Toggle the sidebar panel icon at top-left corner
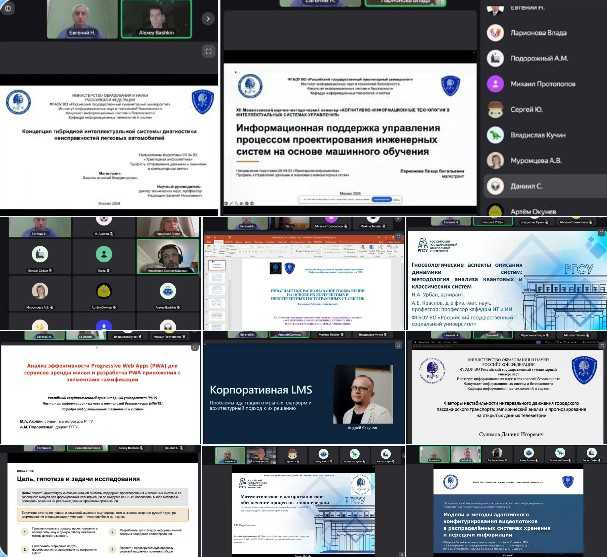Screen dimensions: 607x557 tap(8, 8)
